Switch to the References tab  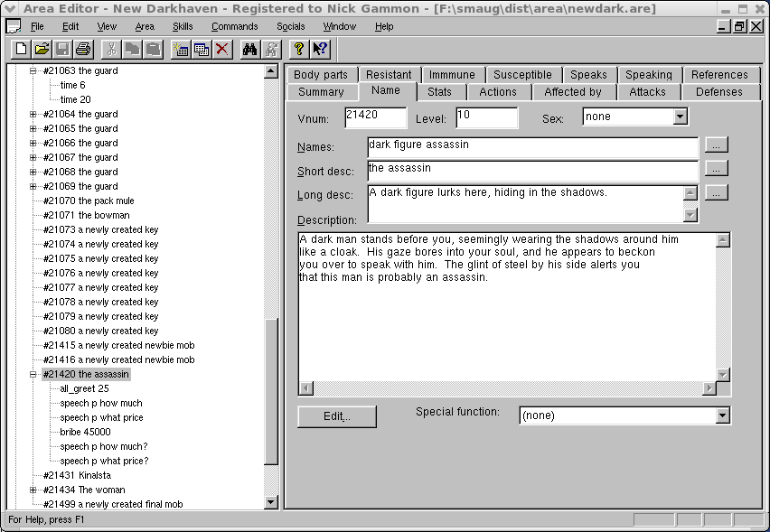[719, 75]
